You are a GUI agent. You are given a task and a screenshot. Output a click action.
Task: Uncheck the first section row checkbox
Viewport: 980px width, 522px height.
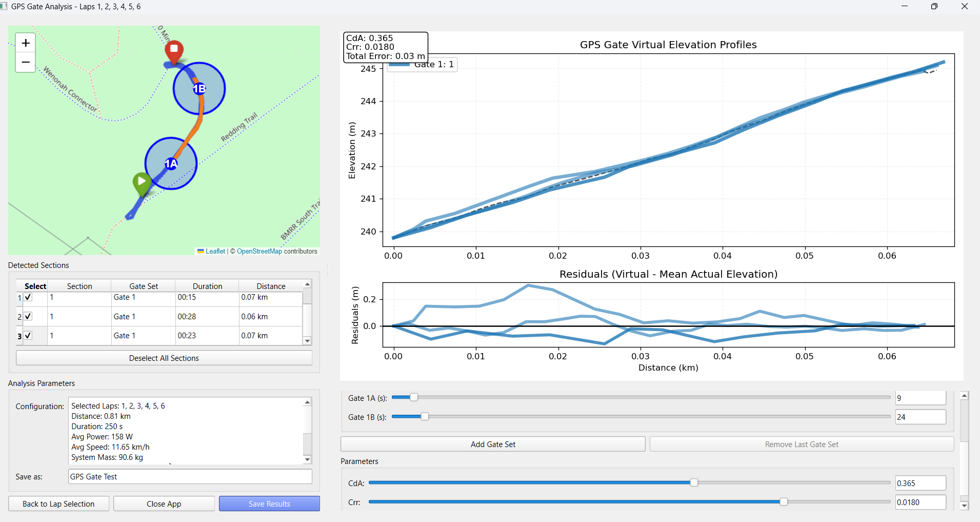[28, 297]
